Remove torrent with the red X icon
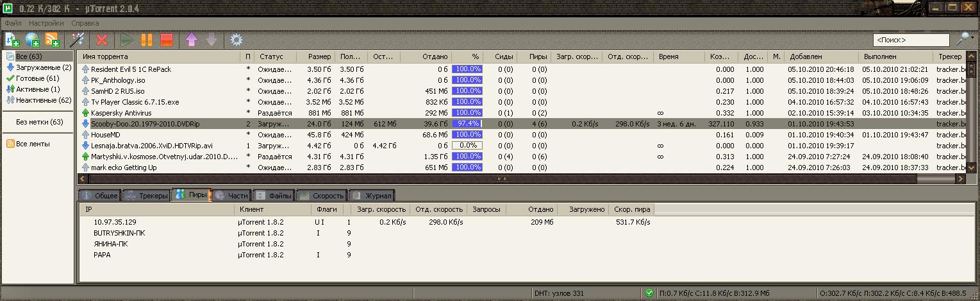980x301 pixels. (x=102, y=40)
